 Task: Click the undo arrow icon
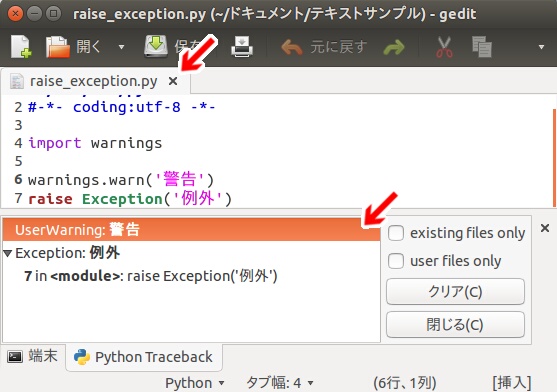pyautogui.click(x=292, y=47)
